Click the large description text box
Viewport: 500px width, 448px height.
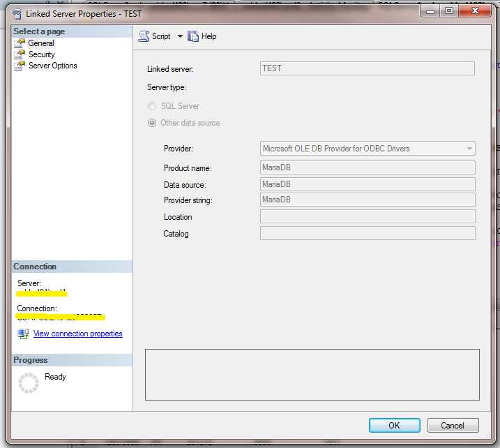coord(312,375)
